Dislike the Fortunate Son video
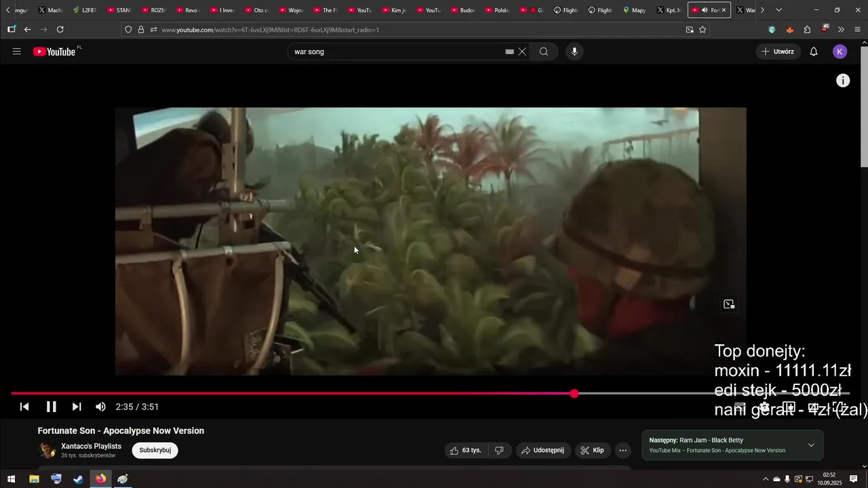The image size is (868, 488). coord(499,450)
